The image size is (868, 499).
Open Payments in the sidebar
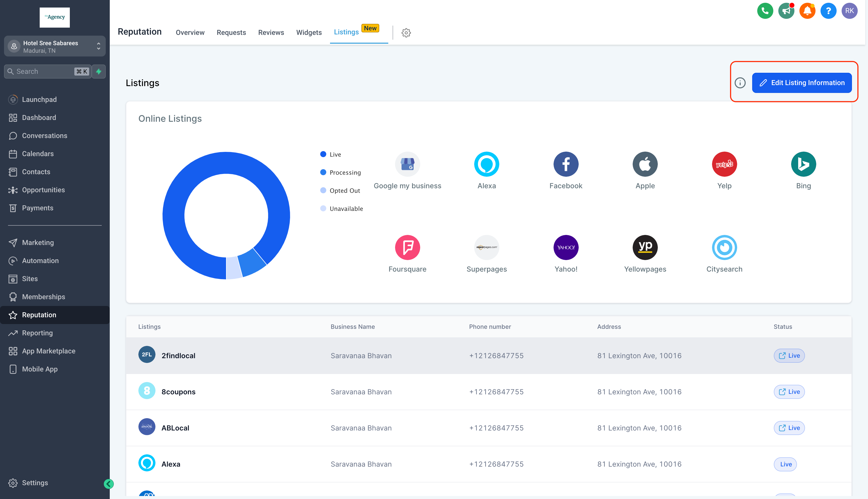tap(55, 208)
